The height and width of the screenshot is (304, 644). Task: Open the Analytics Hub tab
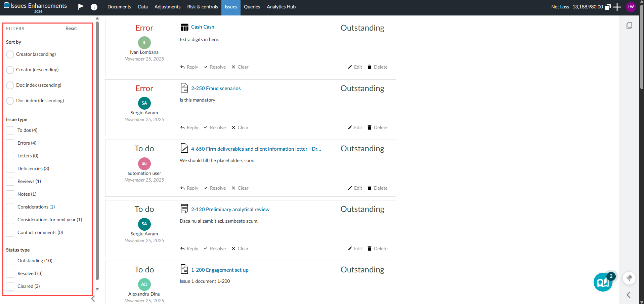[x=281, y=7]
